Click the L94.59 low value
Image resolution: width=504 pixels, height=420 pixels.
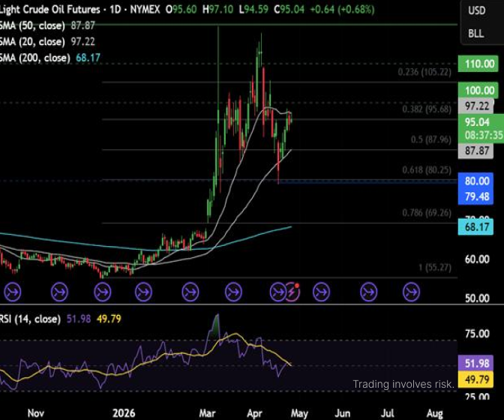253,9
